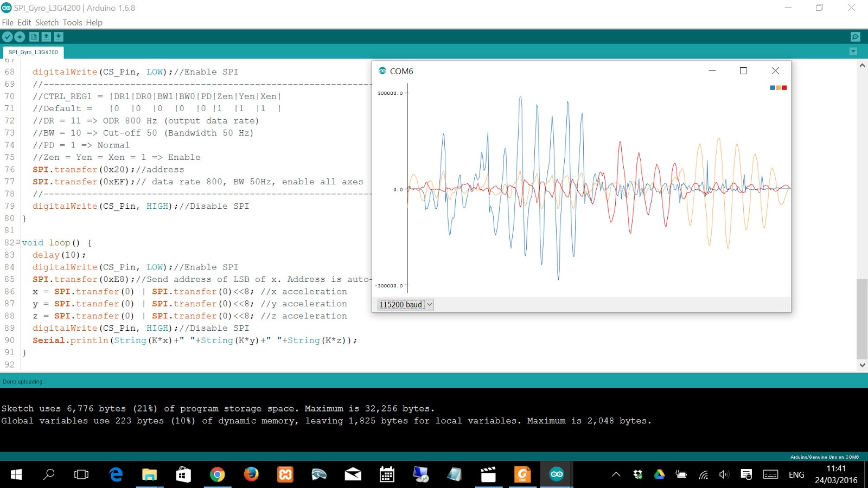
Task: Open Task View in taskbar
Action: click(81, 474)
